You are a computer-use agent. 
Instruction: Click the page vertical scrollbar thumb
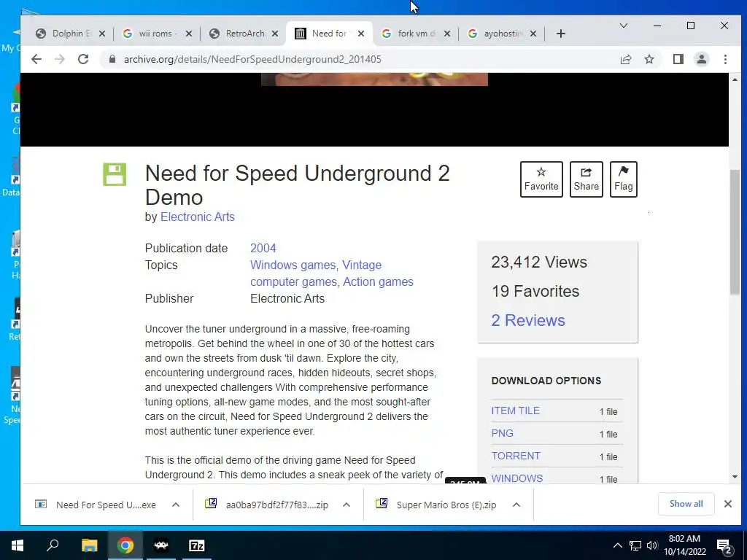(x=734, y=232)
